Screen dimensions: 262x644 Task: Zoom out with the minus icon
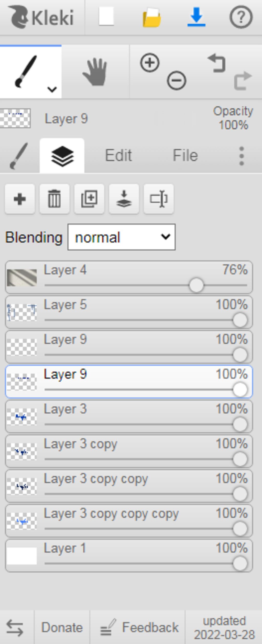[176, 80]
